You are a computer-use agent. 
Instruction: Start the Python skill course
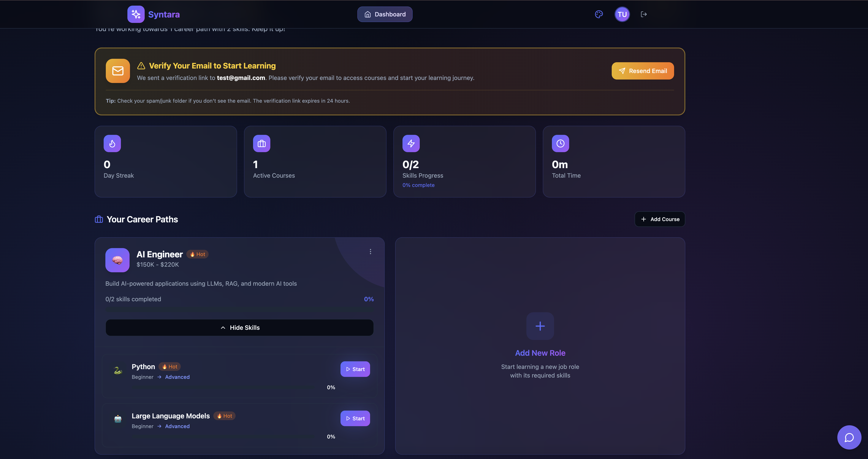[355, 369]
